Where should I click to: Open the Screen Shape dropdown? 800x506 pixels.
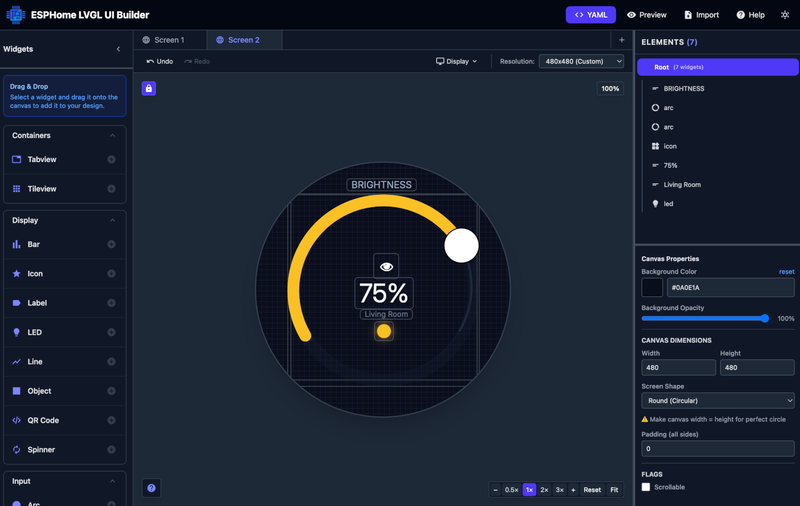(717, 400)
